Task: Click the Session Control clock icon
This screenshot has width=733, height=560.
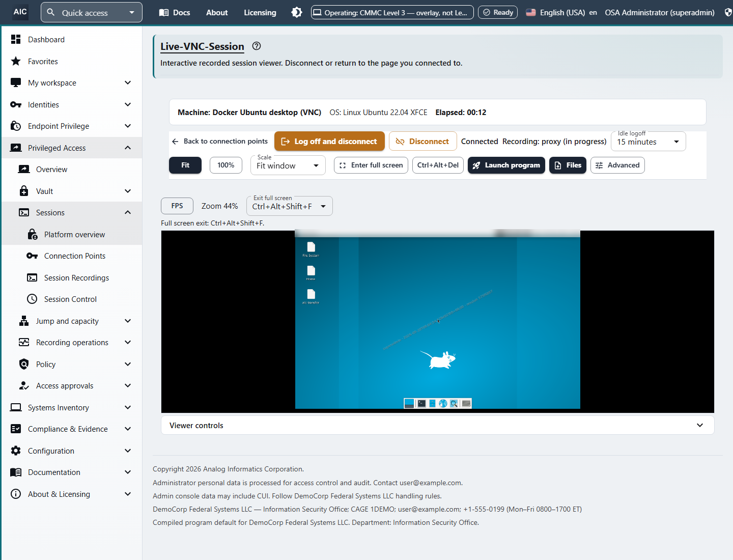Action: coord(32,299)
